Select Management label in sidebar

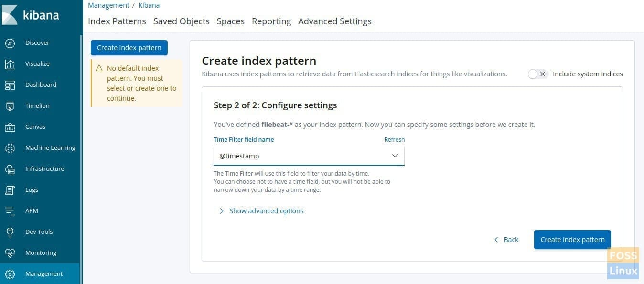(x=44, y=274)
